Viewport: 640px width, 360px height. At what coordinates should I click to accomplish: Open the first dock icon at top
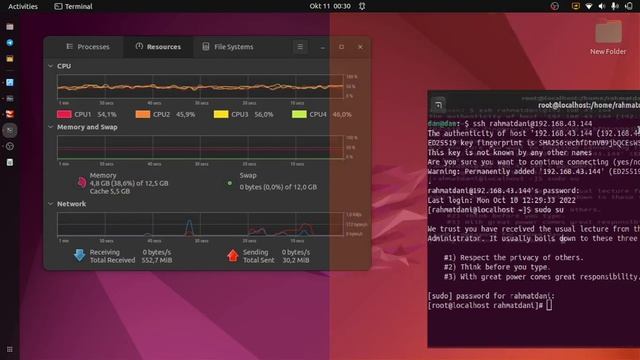pos(10,27)
